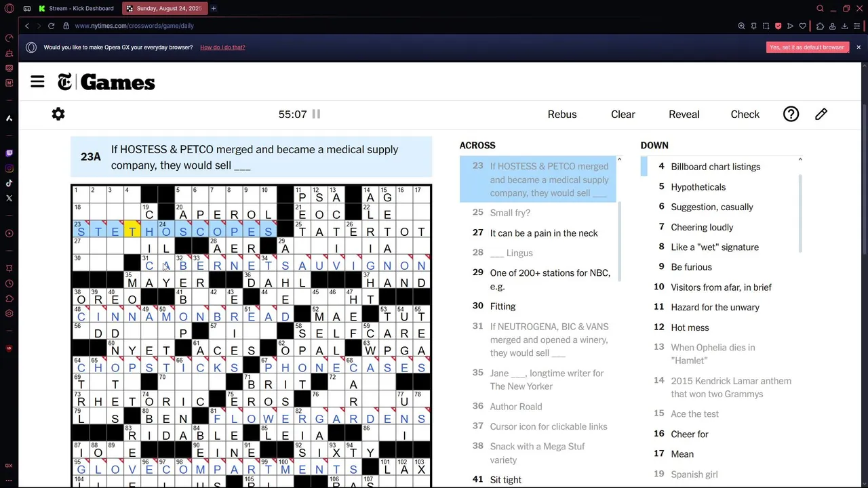
Task: Select down clue 'Ace the test'
Action: (719, 413)
